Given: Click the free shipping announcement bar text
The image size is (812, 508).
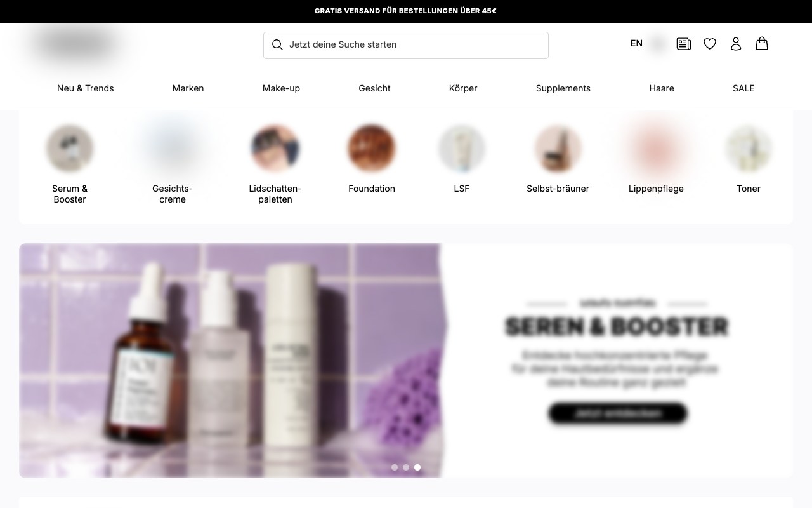Looking at the screenshot, I should tap(405, 11).
